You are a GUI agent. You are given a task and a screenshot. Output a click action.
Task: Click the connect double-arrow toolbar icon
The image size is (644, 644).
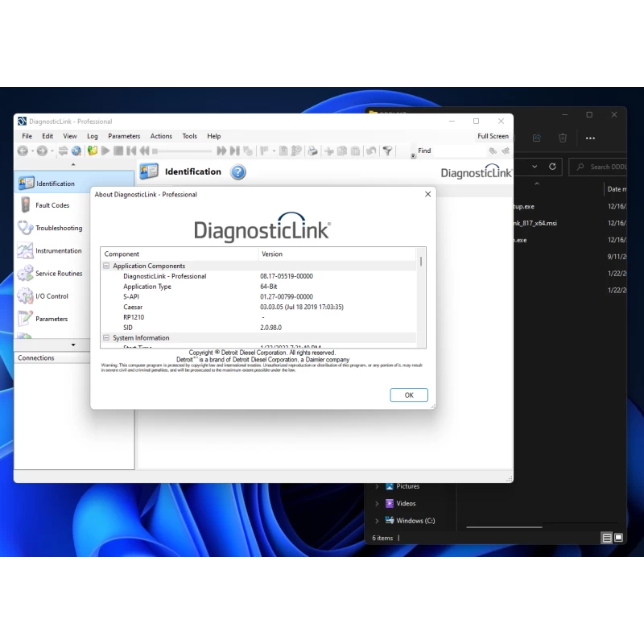tap(63, 151)
